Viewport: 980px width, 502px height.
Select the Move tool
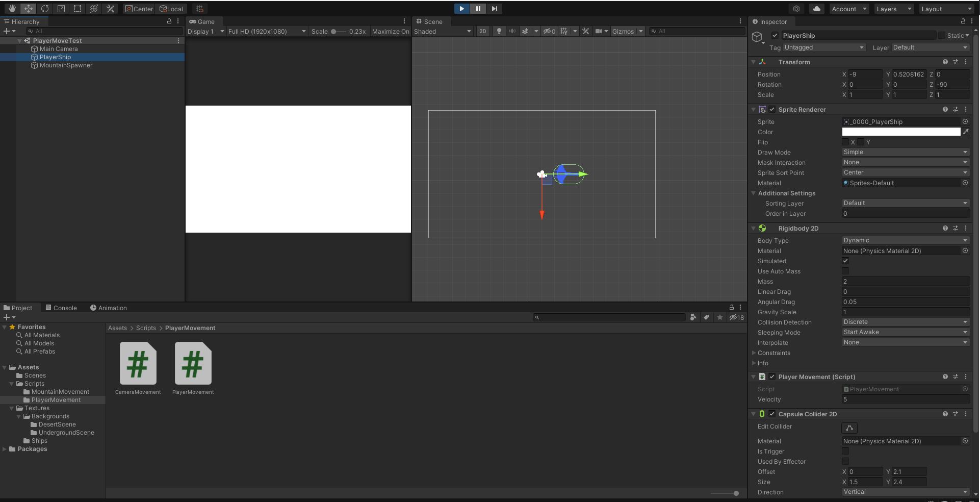29,9
